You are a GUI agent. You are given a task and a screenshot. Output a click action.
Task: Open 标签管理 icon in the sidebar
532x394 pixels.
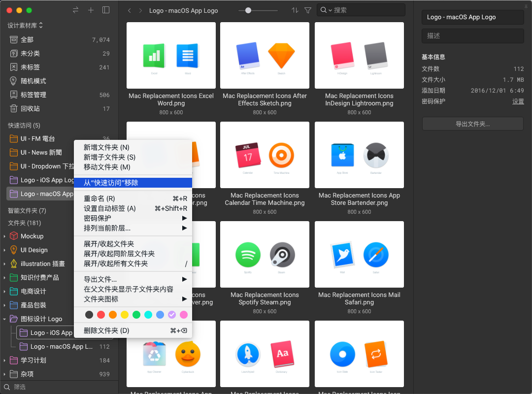(14, 95)
